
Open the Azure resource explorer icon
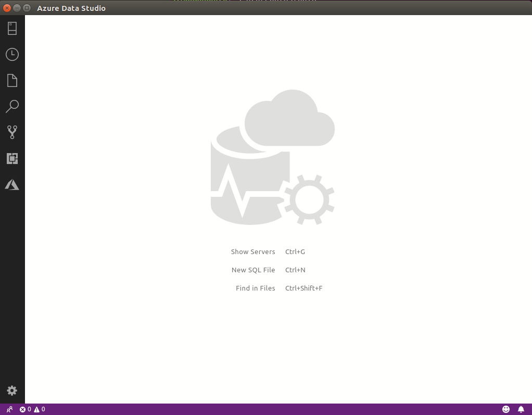[12, 185]
